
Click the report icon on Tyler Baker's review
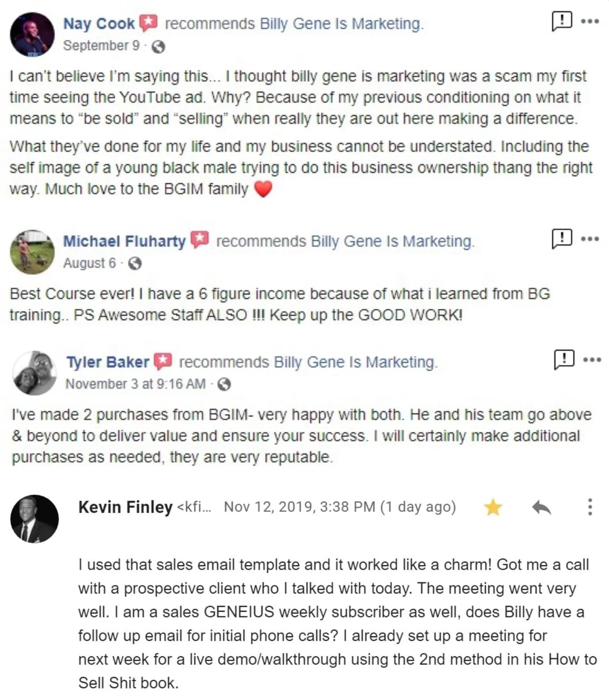(564, 359)
